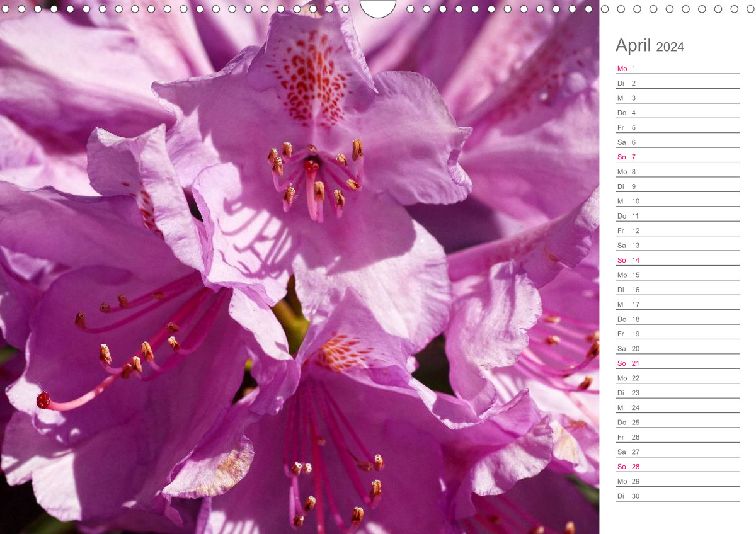Select the Mi 24 calendar row
This screenshot has height=534, width=756.
(x=677, y=407)
